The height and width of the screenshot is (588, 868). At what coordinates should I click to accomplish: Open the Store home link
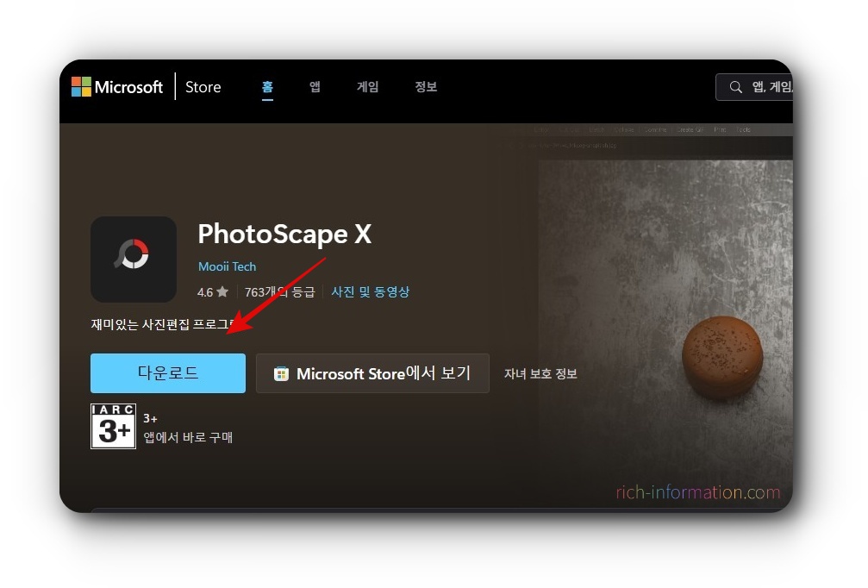click(x=203, y=87)
